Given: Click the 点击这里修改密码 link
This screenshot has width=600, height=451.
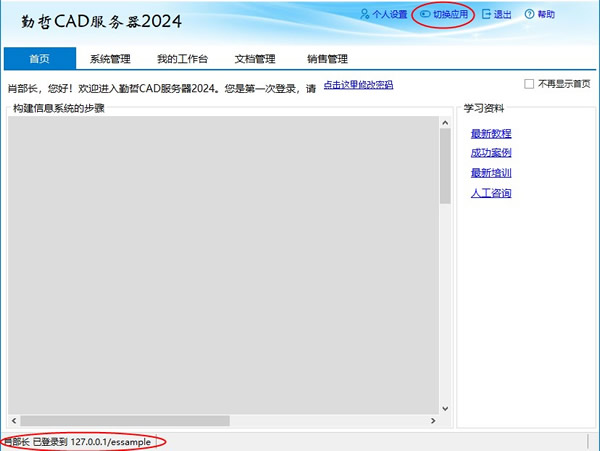Looking at the screenshot, I should point(358,85).
